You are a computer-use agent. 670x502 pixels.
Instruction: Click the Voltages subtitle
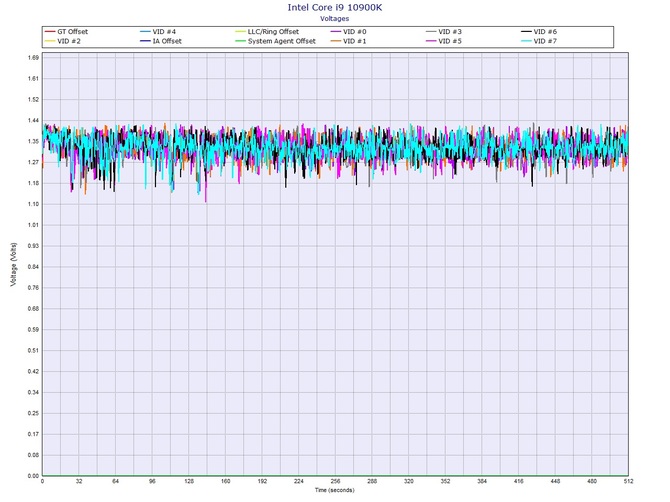click(335, 18)
